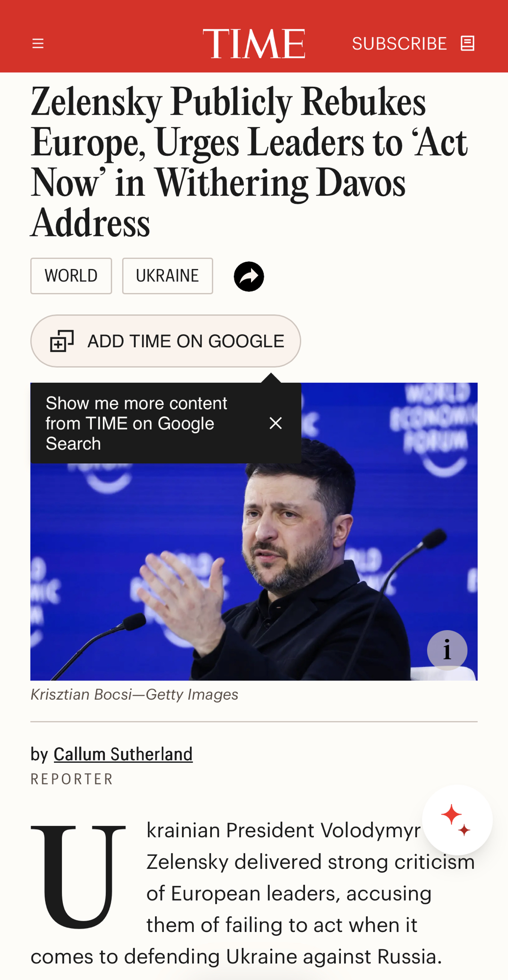Viewport: 508px width, 980px height.
Task: Dismiss the Google Search tooltip
Action: point(276,423)
